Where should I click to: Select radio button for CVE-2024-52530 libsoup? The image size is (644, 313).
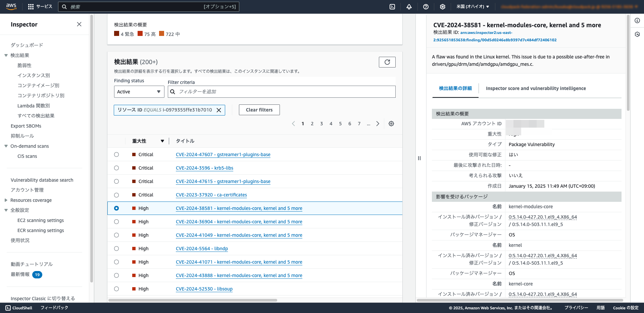[x=116, y=289]
